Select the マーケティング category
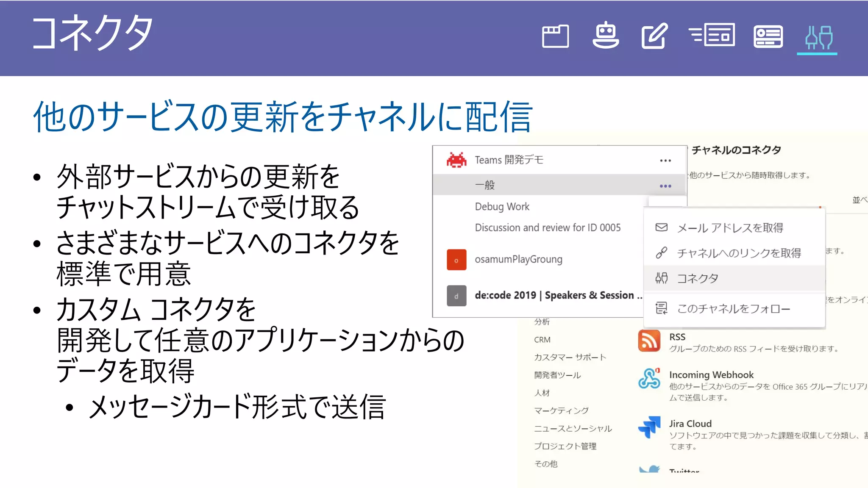Viewport: 868px width, 488px height. click(561, 411)
